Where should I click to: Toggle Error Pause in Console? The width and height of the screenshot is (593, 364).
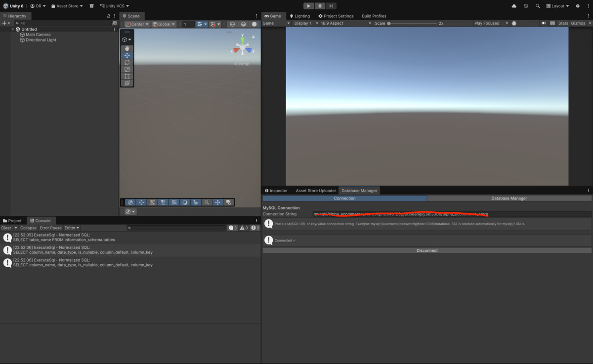click(x=50, y=228)
